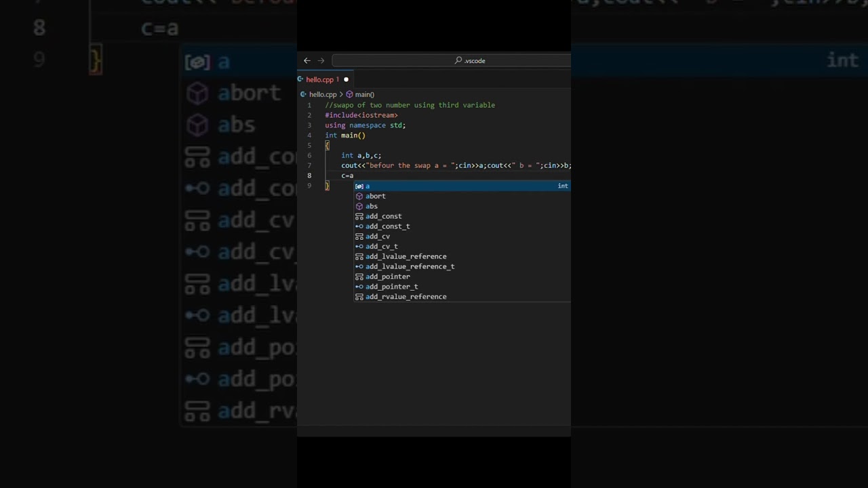868x488 pixels.
Task: Click the function cube icon beside 'abort'
Action: tap(359, 196)
